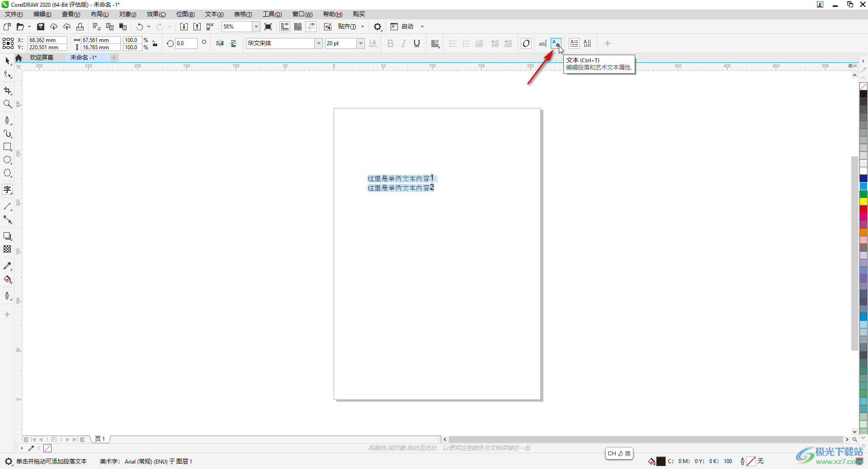This screenshot has width=868, height=469.
Task: Click the Mirror horizontally icon
Action: coord(220,43)
